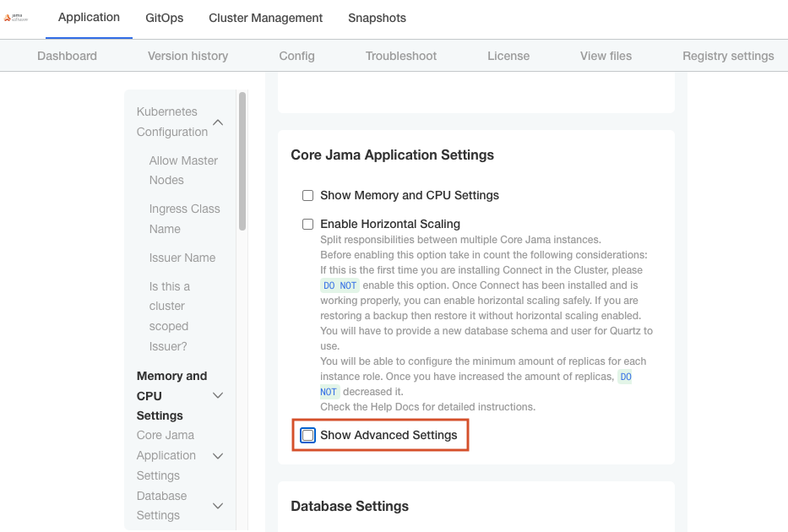Click the Jama Software logo

point(15,18)
